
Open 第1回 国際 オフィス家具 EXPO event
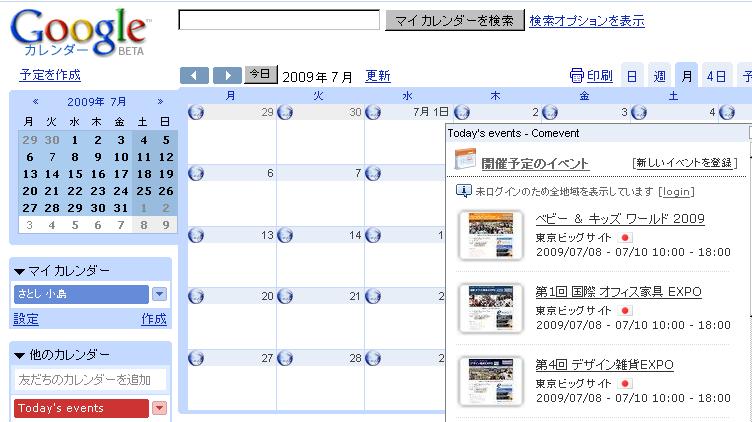tap(619, 292)
